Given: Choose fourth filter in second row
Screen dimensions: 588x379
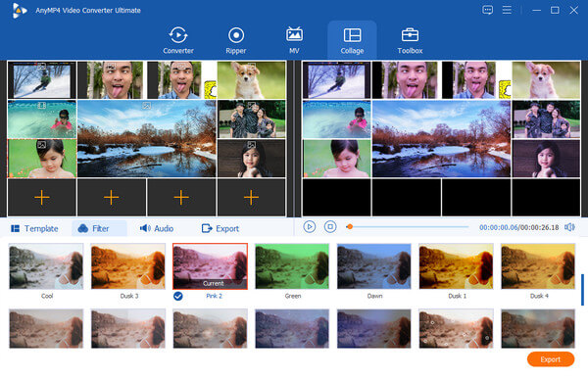Looking at the screenshot, I should [292, 329].
